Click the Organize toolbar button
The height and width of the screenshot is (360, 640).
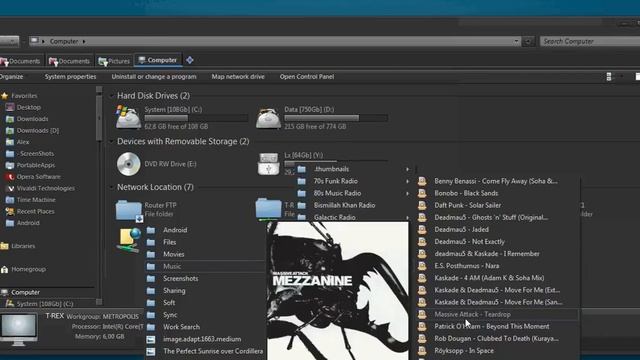[11, 77]
